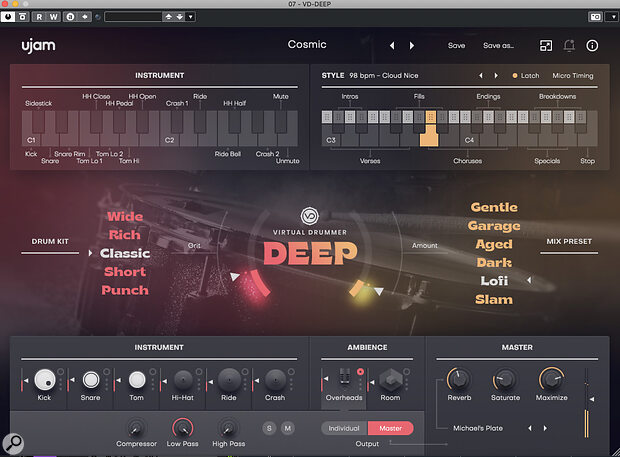
Task: Enable the R read automation button
Action: [39, 17]
